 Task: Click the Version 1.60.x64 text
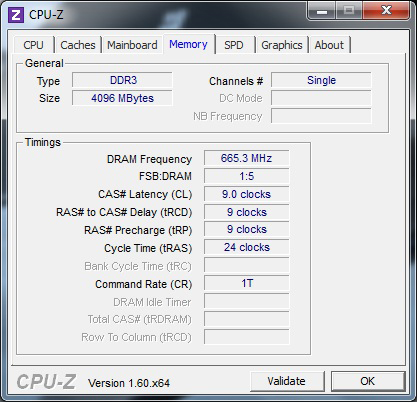[x=129, y=383]
